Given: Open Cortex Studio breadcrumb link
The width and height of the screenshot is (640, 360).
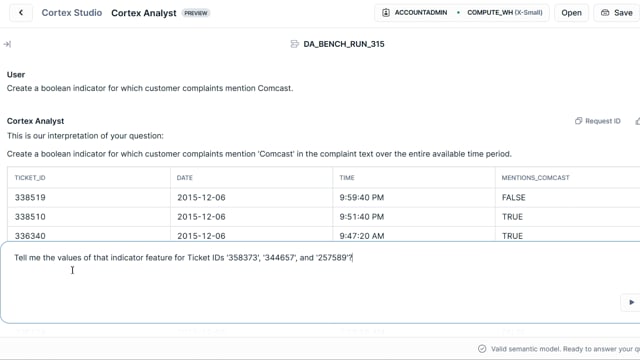Looking at the screenshot, I should point(72,13).
